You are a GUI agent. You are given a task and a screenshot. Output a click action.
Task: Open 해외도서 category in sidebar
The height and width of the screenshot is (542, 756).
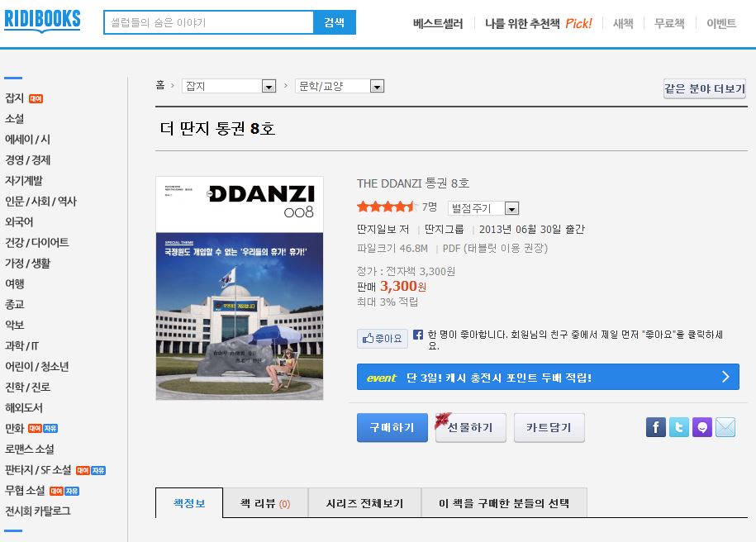coord(24,408)
